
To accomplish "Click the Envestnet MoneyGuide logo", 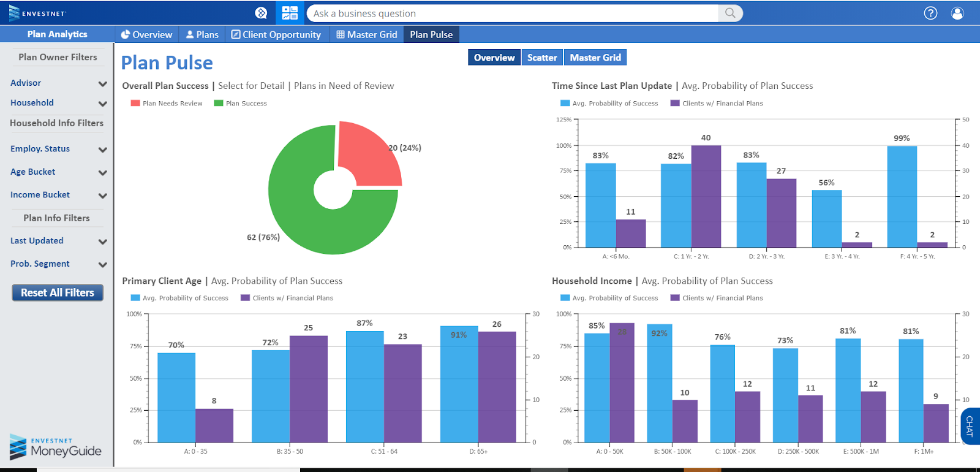I will click(55, 447).
